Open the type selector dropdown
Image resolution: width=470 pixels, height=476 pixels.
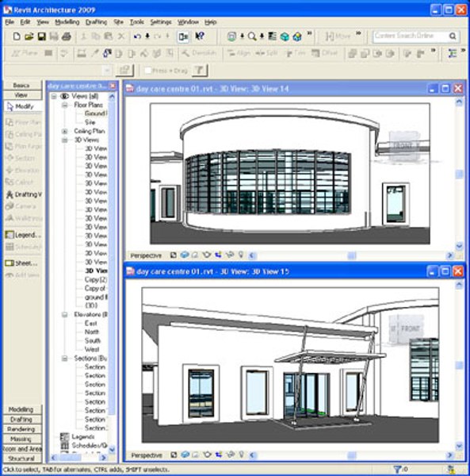click(x=107, y=71)
